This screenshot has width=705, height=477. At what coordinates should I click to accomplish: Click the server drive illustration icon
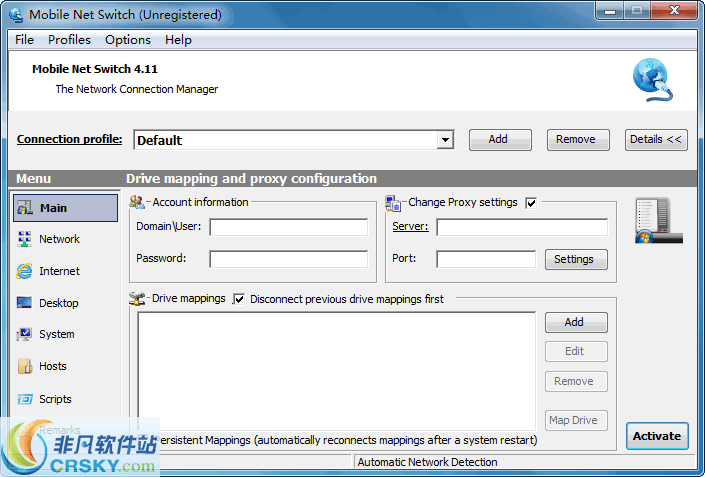click(659, 221)
